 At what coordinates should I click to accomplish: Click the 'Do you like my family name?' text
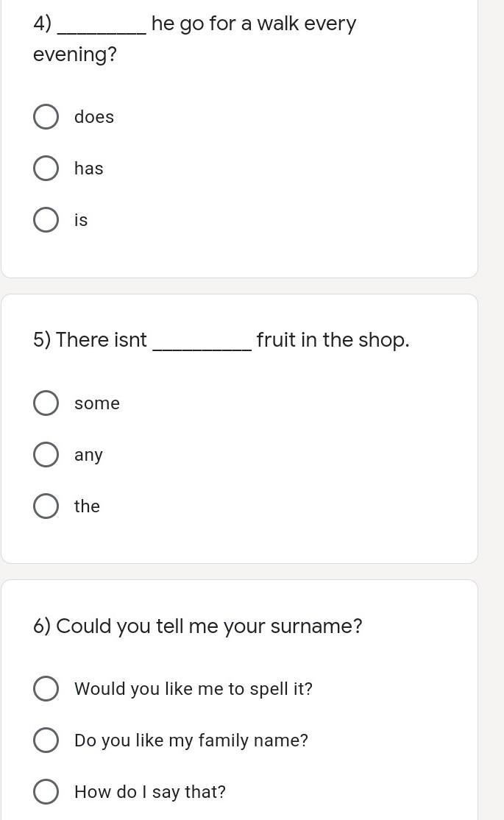[x=191, y=741]
